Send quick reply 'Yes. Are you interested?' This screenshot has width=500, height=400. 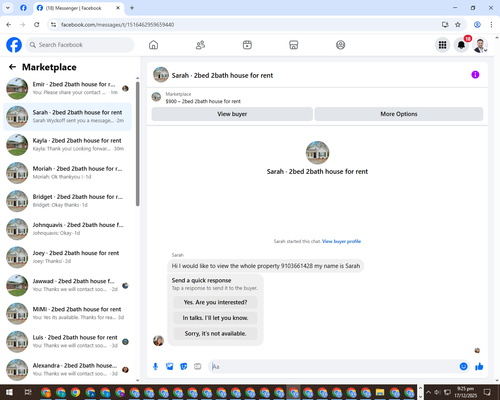215,302
